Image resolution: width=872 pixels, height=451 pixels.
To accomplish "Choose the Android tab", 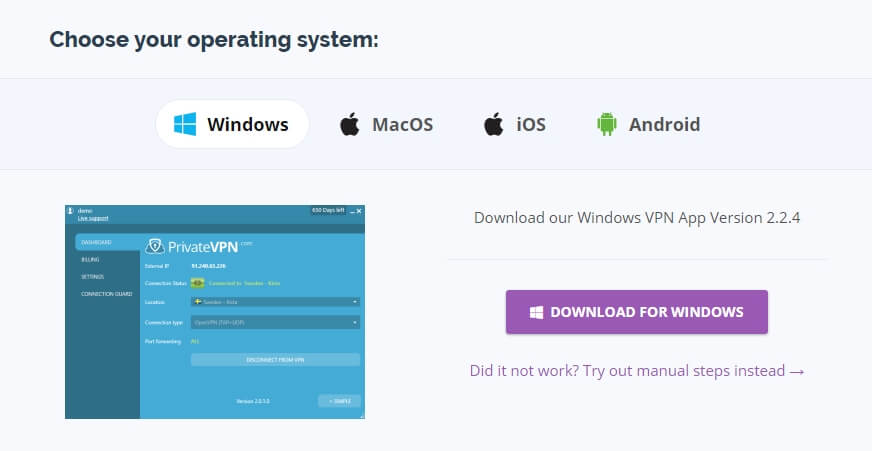I will coord(648,124).
